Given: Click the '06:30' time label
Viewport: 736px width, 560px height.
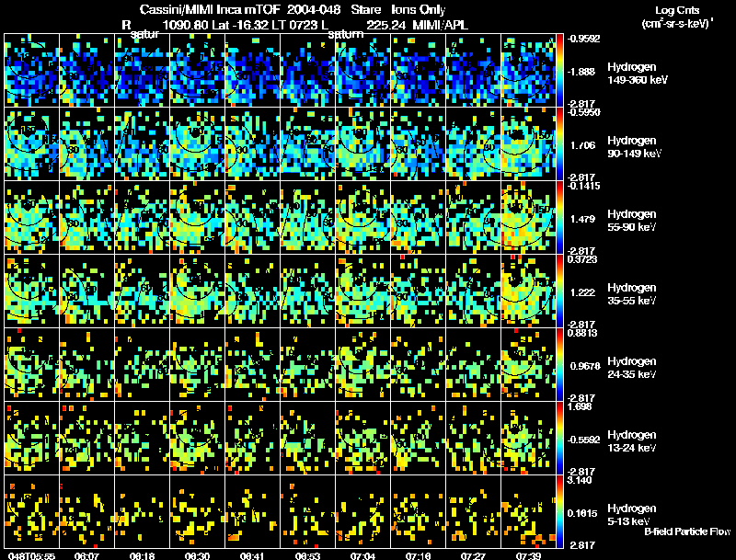Looking at the screenshot, I should tap(197, 556).
